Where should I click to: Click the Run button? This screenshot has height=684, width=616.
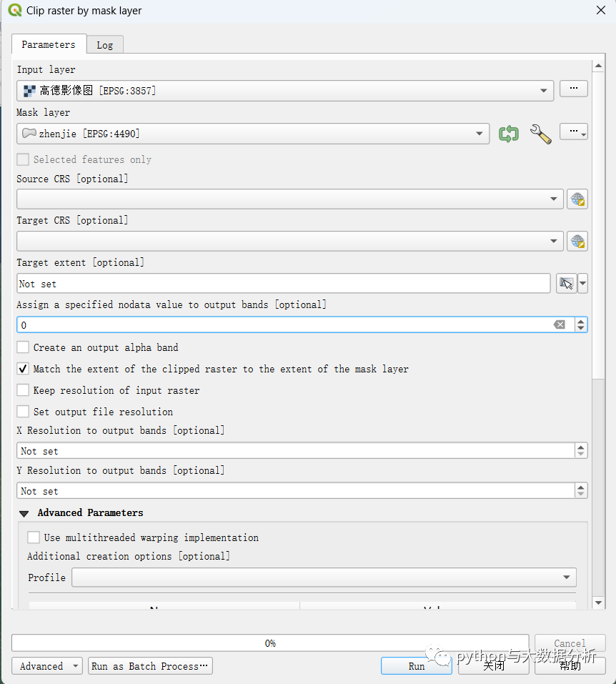[417, 666]
